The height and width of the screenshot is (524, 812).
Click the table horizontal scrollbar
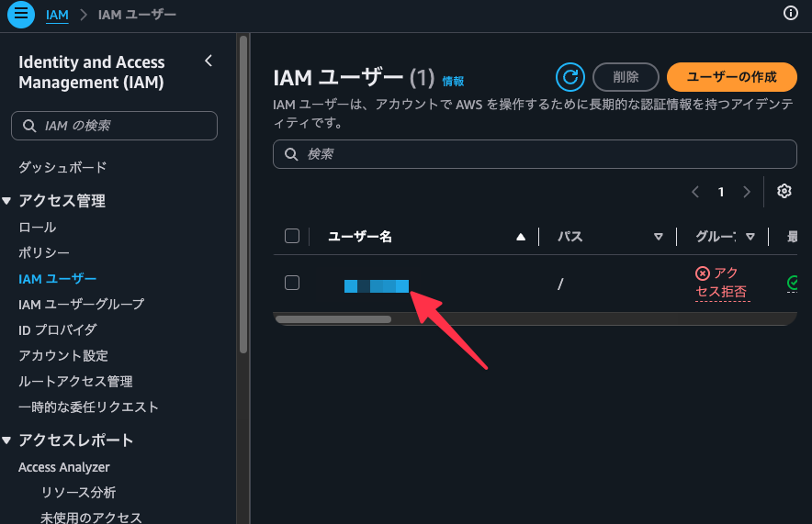click(333, 319)
